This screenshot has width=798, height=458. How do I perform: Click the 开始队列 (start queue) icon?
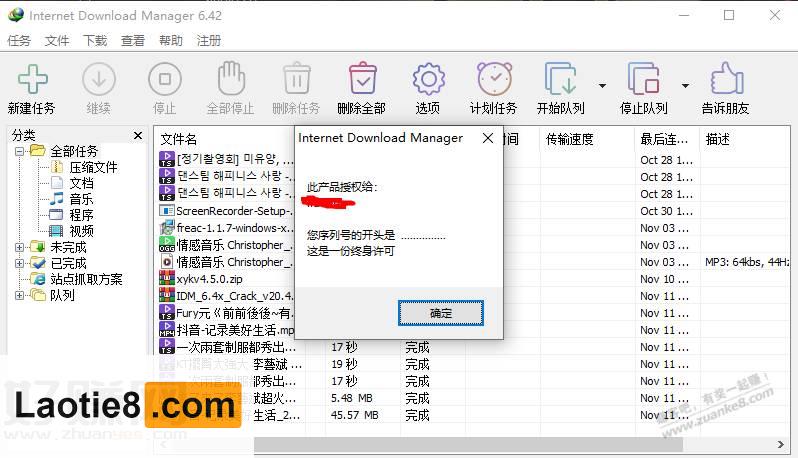click(560, 80)
